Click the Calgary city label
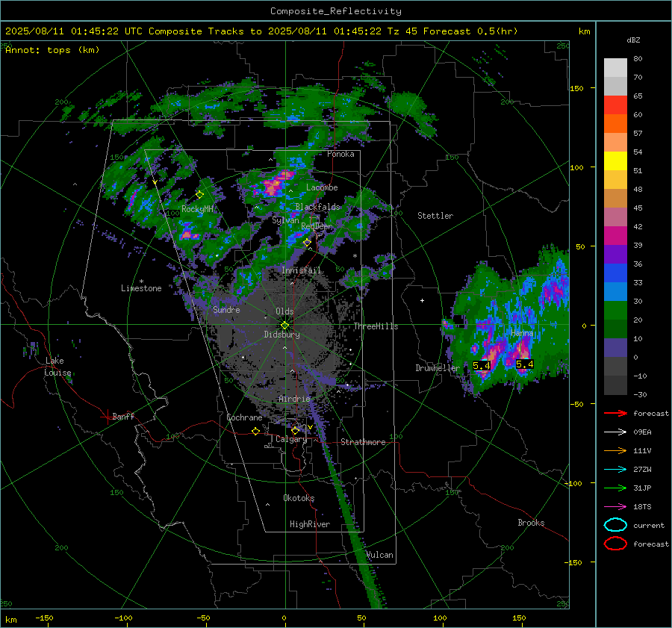Viewport: 672px width, 628px height. (291, 439)
